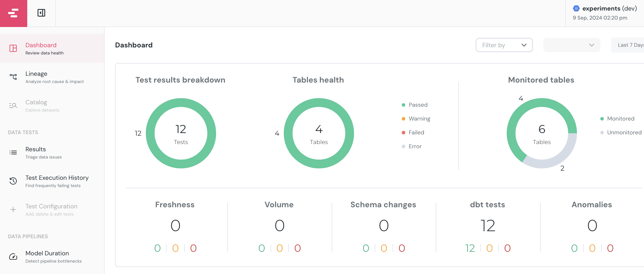Image resolution: width=644 pixels, height=274 pixels.
Task: Click the red failed count under dbt tests
Action: pyautogui.click(x=507, y=248)
